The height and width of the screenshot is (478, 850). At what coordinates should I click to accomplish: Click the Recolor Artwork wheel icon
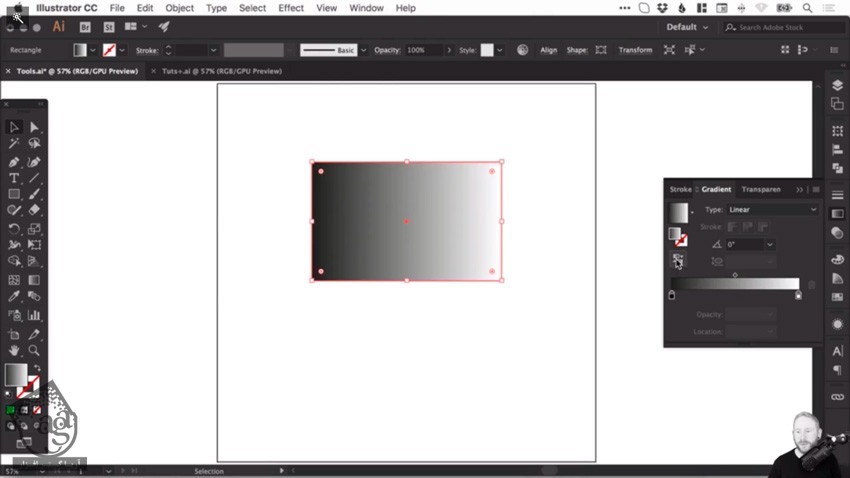click(523, 50)
